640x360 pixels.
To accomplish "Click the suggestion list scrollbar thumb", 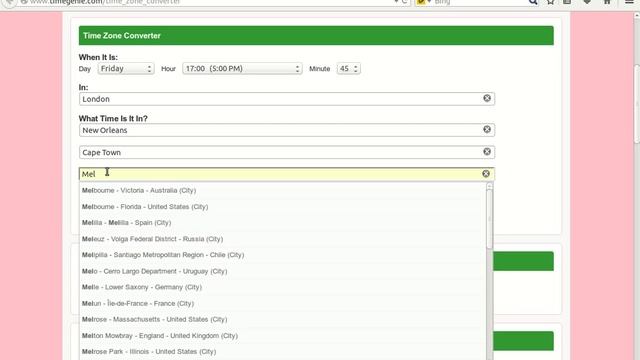I will click(489, 219).
